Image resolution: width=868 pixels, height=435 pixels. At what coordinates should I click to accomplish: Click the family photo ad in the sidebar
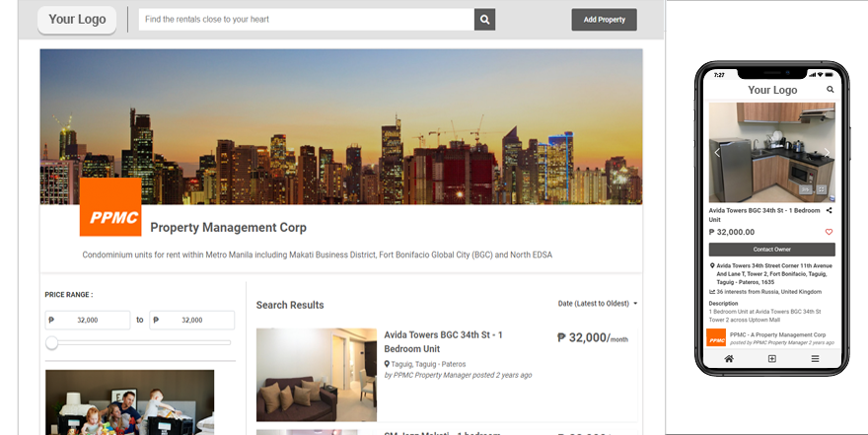coord(129,402)
